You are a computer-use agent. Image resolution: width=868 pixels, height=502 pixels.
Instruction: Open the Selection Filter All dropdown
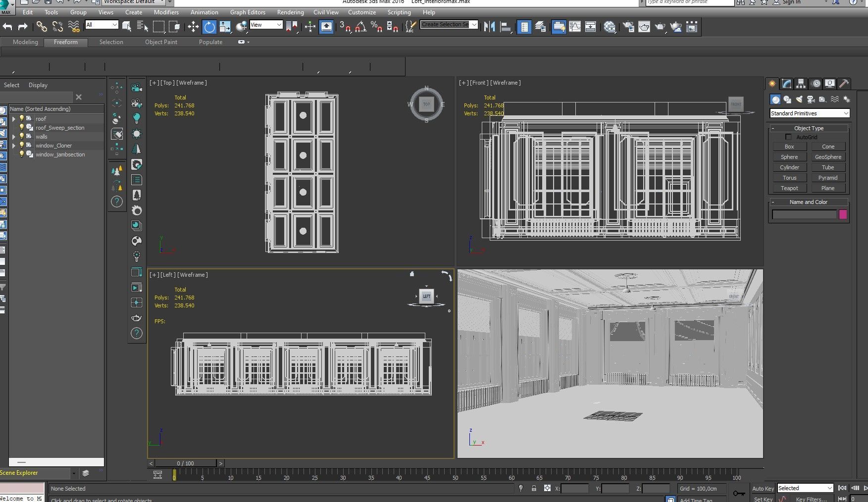[102, 25]
